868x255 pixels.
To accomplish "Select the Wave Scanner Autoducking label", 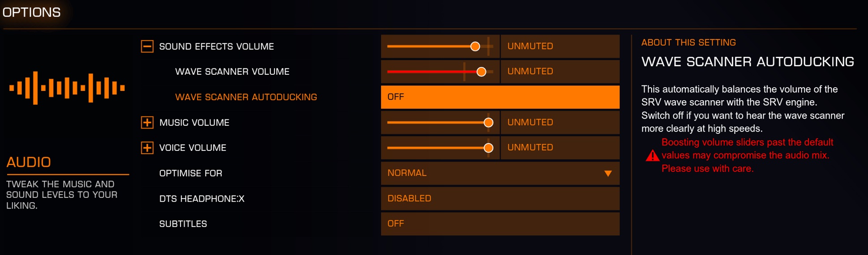I will coord(246,97).
